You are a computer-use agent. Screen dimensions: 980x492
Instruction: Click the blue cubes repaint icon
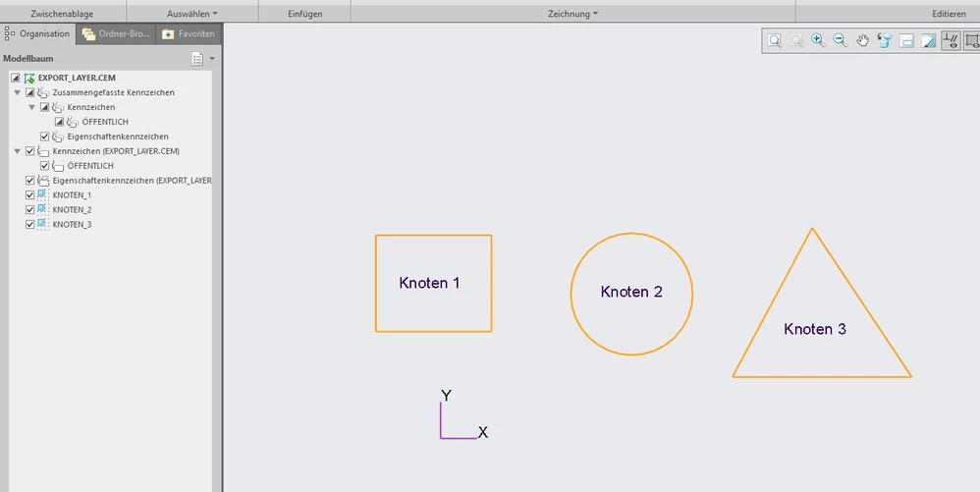pos(885,40)
